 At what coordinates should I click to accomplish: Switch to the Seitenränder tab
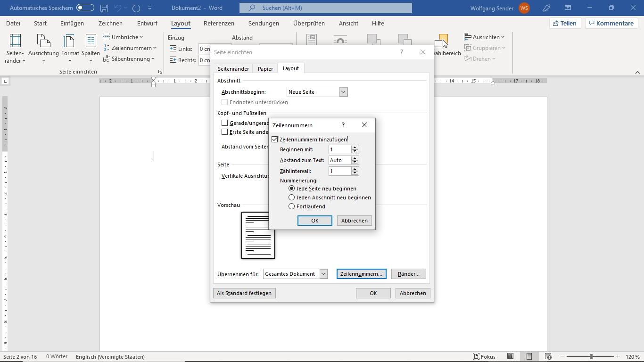(233, 69)
